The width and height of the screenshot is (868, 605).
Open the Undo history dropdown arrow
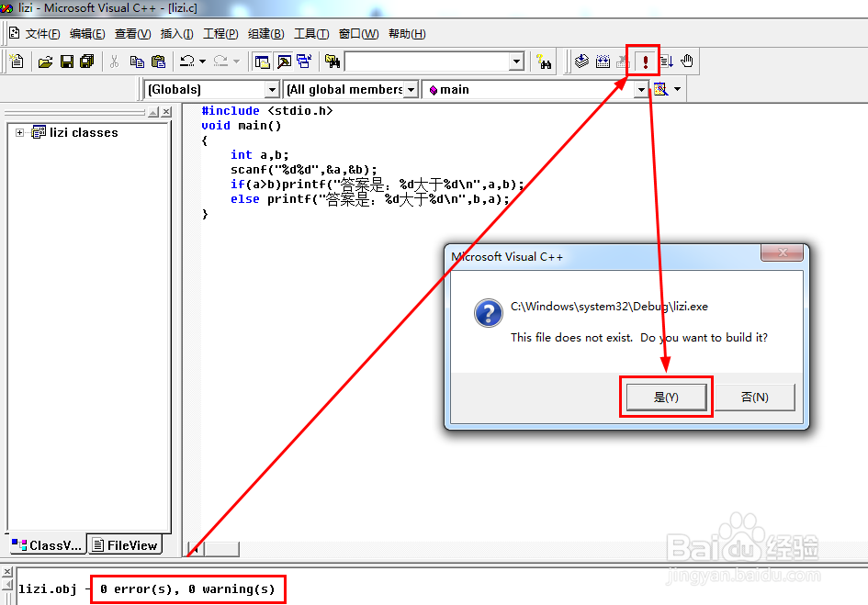(202, 62)
